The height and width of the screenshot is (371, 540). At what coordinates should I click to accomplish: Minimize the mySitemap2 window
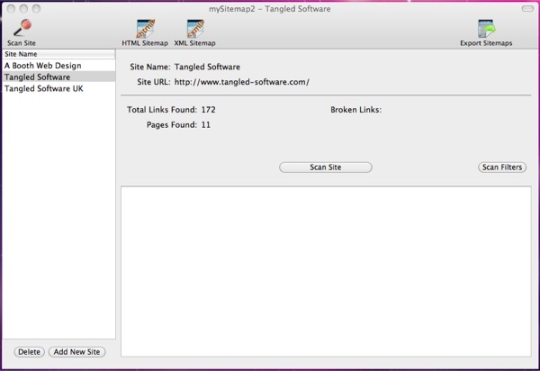(x=24, y=9)
